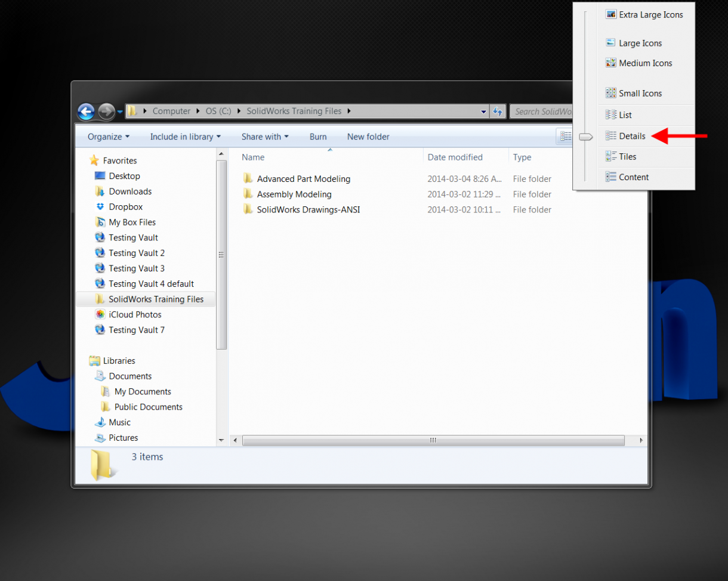Select SolidWorks Training Files in Favorites
Screen dimensions: 728x581
[156, 299]
